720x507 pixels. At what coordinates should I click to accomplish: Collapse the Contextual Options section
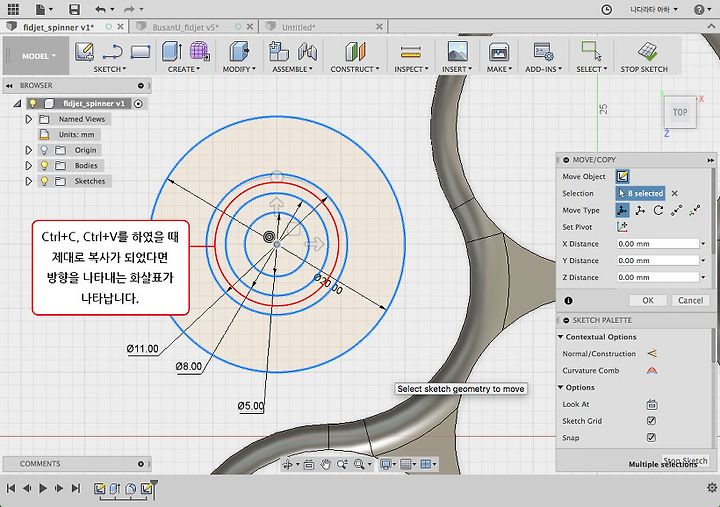pos(561,337)
